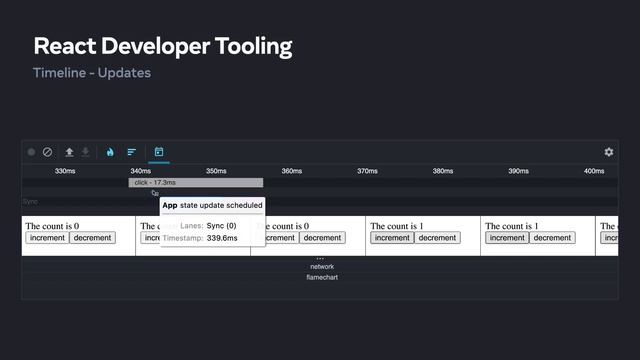Click increment in the first count is 1 snapshot
This screenshot has width=640, height=360.
pos(392,238)
